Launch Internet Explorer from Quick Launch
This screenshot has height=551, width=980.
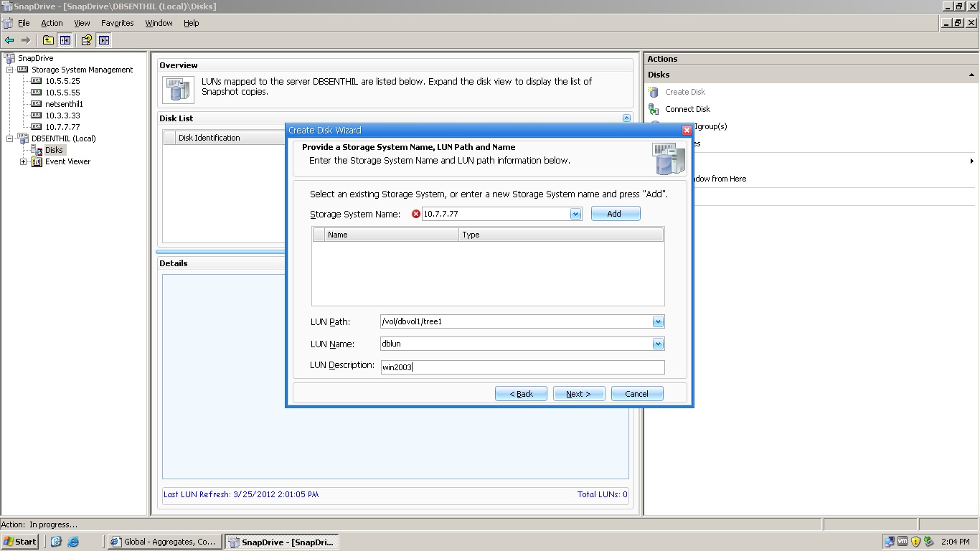click(x=74, y=542)
